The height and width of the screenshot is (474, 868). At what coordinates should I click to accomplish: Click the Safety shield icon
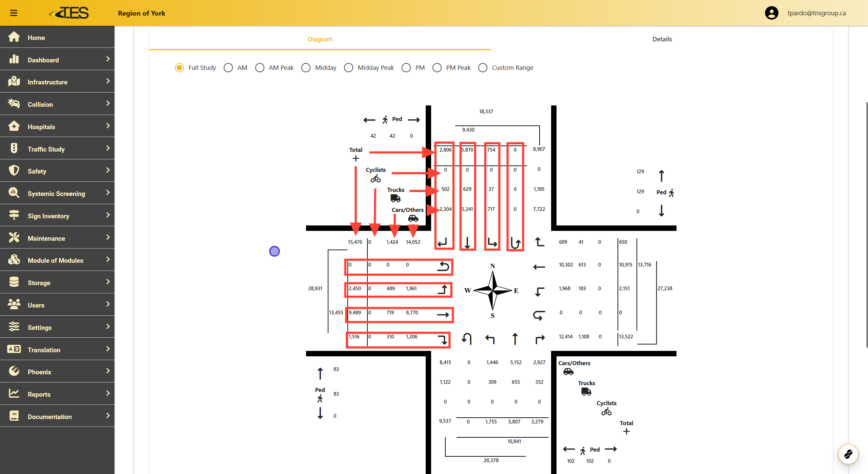tap(14, 171)
